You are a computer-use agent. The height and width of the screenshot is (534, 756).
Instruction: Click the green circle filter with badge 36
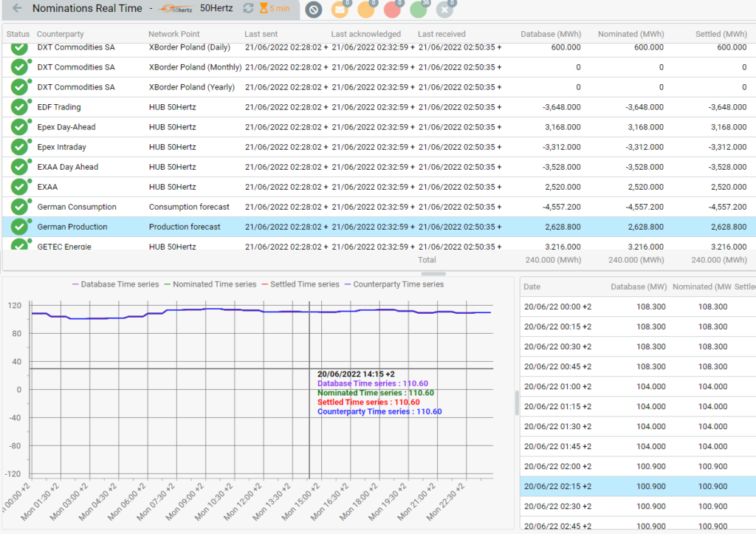[419, 10]
